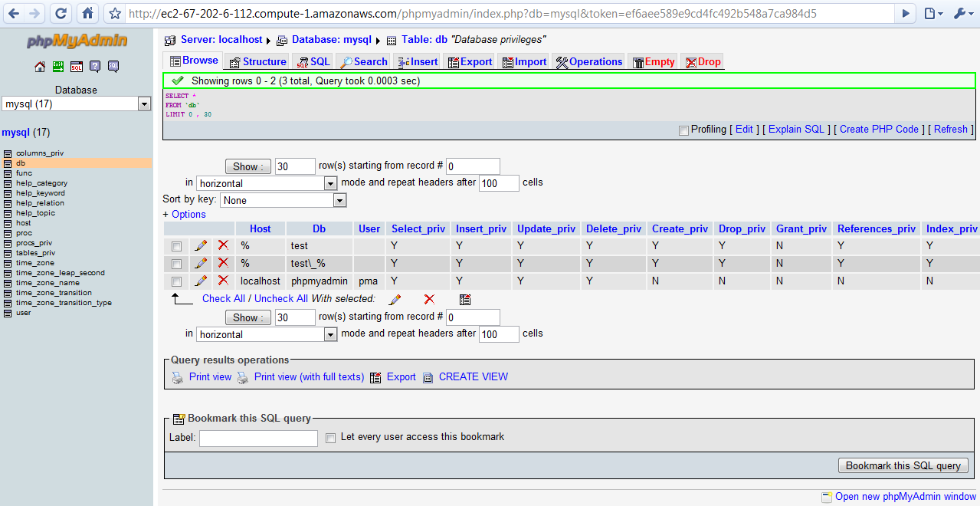Open the Operations tab
Viewport: 980px width, 506px height.
[588, 61]
